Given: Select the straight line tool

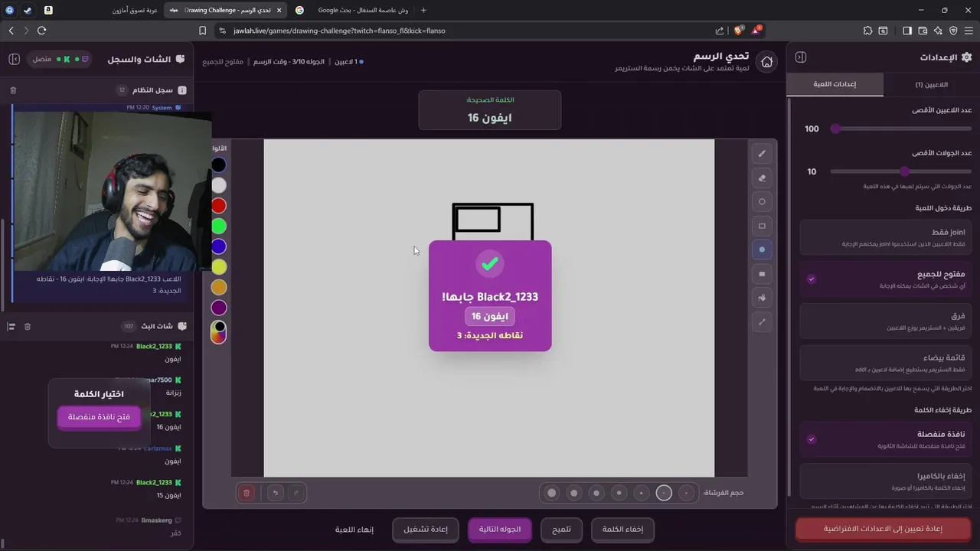Looking at the screenshot, I should tap(762, 322).
